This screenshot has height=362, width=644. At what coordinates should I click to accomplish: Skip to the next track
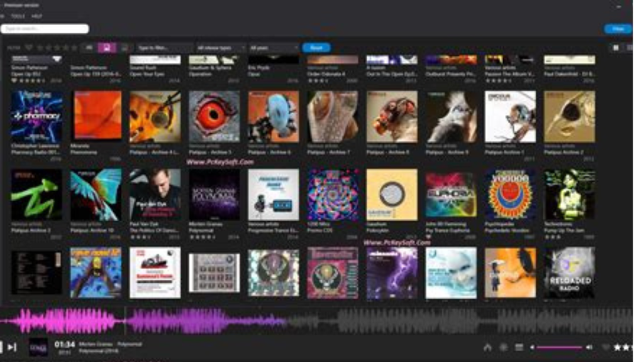12,347
